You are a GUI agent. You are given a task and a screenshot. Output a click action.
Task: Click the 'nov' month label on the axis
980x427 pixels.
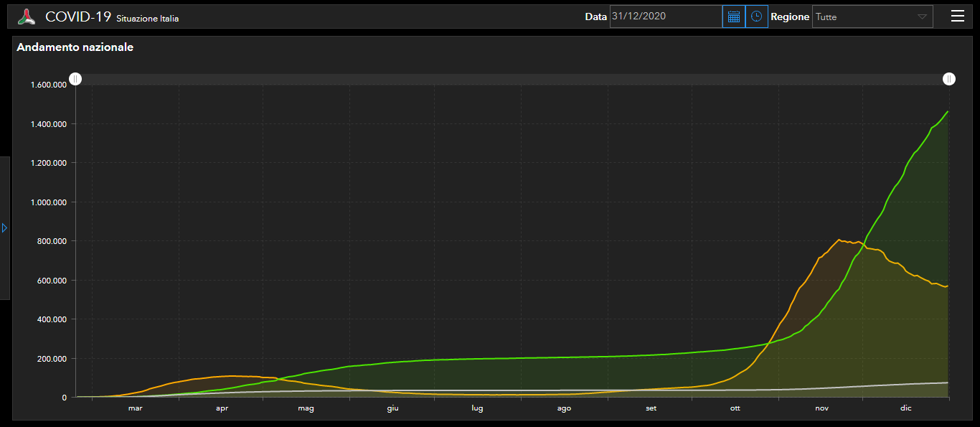coord(821,408)
